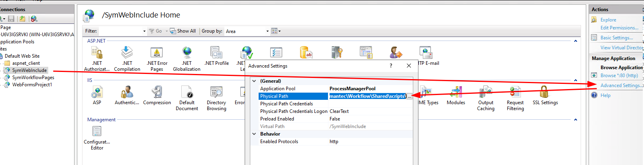Viewport: 644px width, 165px height.
Task: Open the SSL Settings padlock icon
Action: pos(545,92)
